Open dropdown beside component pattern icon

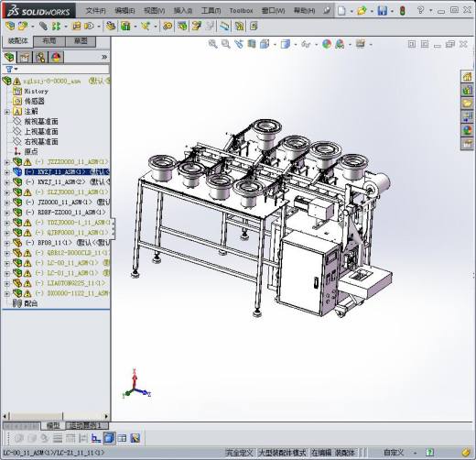click(66, 27)
